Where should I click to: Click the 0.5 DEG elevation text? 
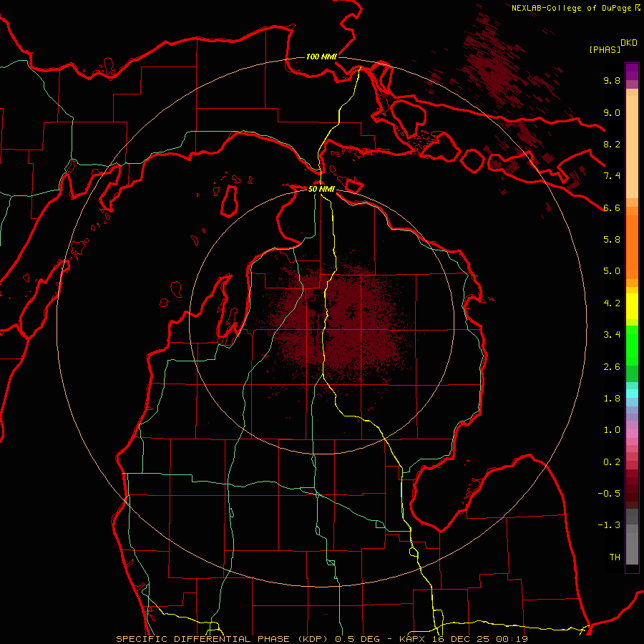(x=356, y=639)
